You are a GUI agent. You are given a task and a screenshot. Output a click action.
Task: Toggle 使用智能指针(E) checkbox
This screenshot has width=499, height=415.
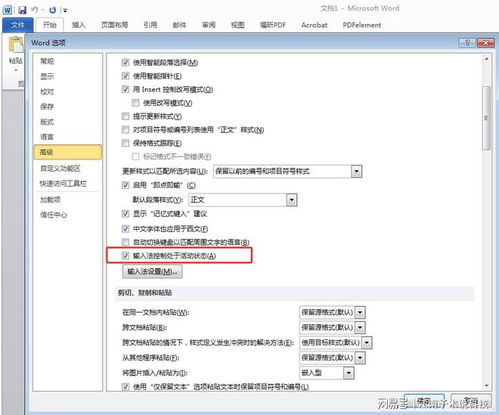click(x=125, y=76)
